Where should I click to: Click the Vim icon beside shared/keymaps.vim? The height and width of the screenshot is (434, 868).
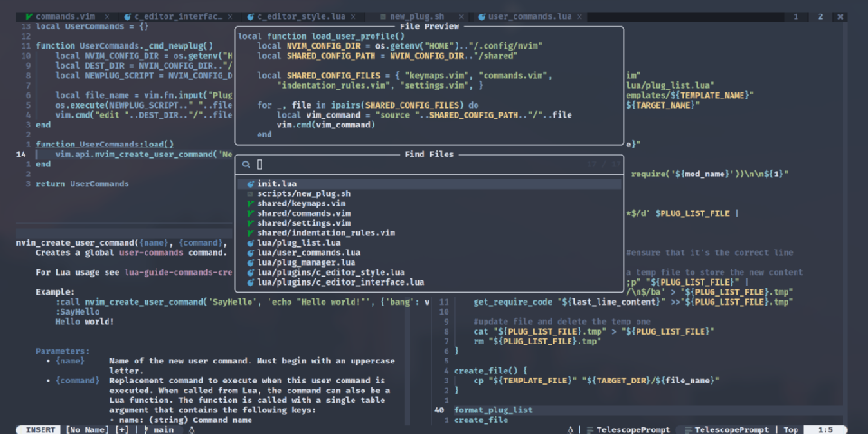tap(250, 203)
